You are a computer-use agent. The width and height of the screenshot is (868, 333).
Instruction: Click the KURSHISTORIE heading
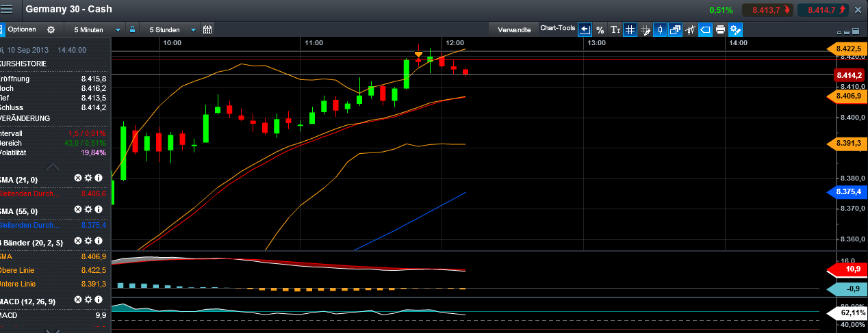pyautogui.click(x=24, y=64)
